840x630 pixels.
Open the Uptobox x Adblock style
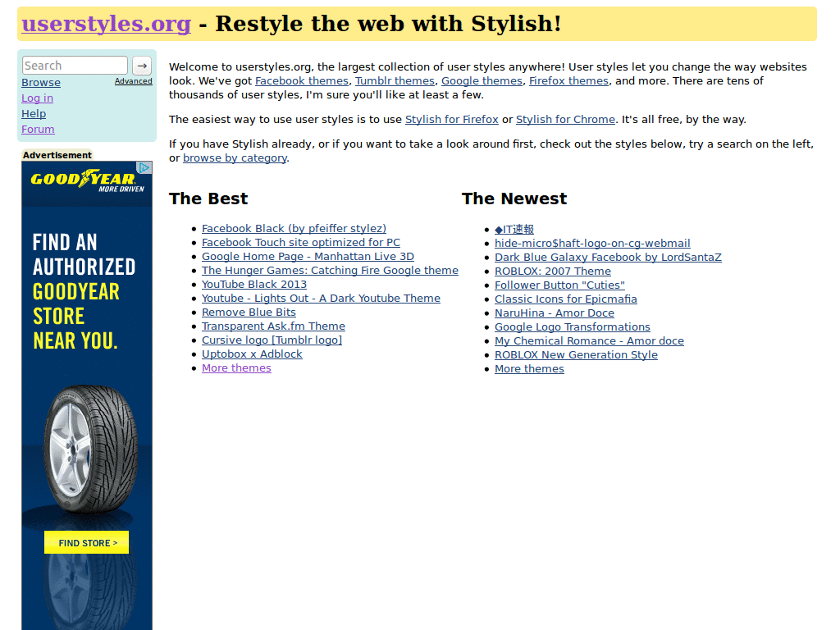[252, 354]
